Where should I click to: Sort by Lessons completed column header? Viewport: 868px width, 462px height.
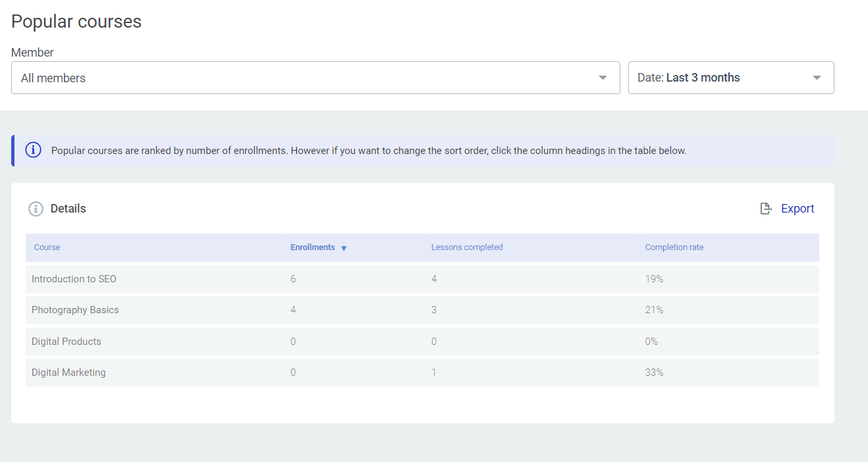coord(467,247)
